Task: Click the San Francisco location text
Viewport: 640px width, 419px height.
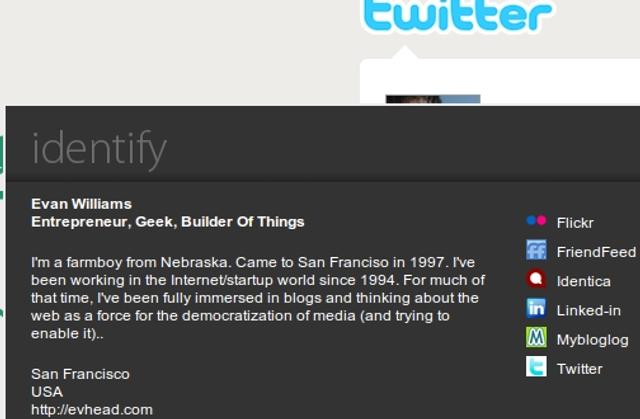Action: 80,374
